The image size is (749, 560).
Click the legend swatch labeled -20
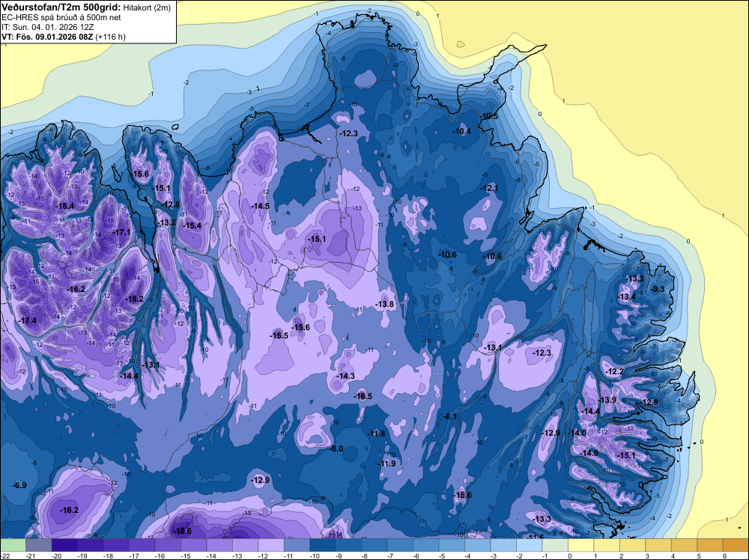(64, 545)
